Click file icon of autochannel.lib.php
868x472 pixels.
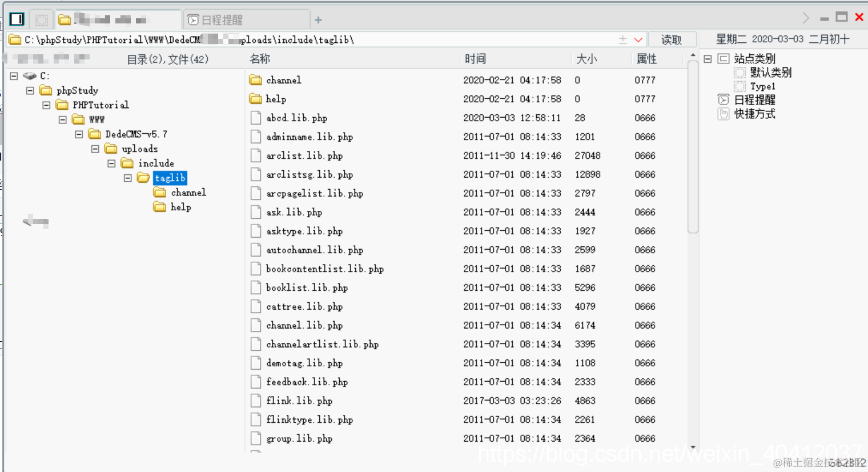256,250
